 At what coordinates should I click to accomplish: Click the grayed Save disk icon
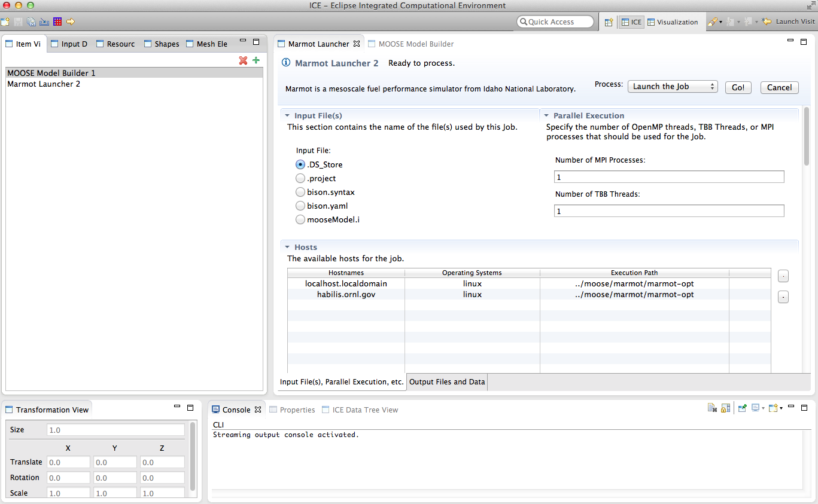(x=18, y=22)
